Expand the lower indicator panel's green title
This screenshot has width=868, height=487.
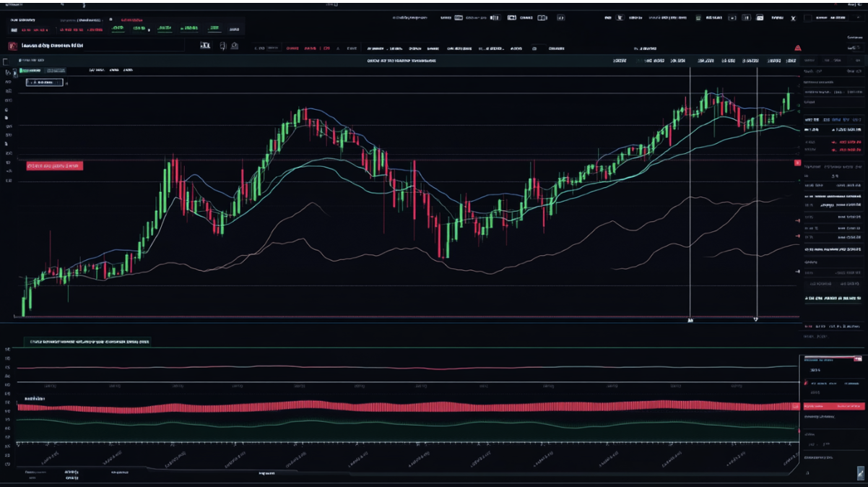[87, 341]
